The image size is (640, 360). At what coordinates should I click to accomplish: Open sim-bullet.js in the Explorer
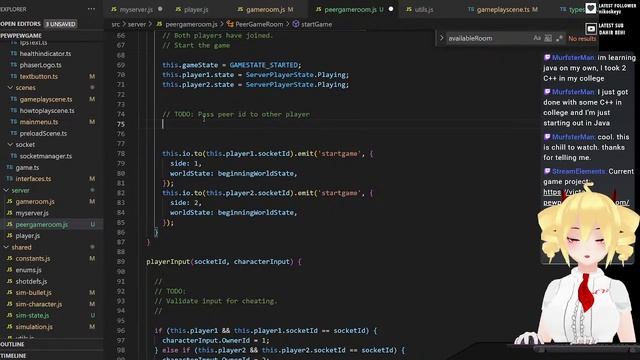[x=33, y=293]
